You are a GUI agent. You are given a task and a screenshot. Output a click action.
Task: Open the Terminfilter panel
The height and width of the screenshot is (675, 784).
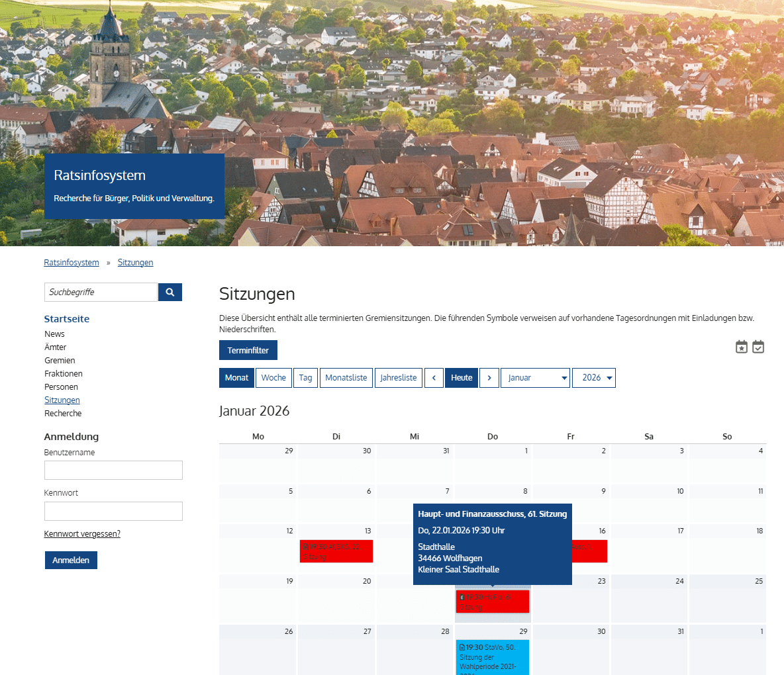[248, 350]
